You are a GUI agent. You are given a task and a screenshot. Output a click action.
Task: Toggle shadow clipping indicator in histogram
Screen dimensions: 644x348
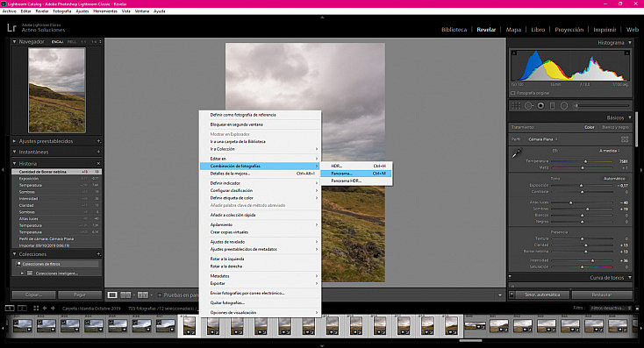[514, 53]
